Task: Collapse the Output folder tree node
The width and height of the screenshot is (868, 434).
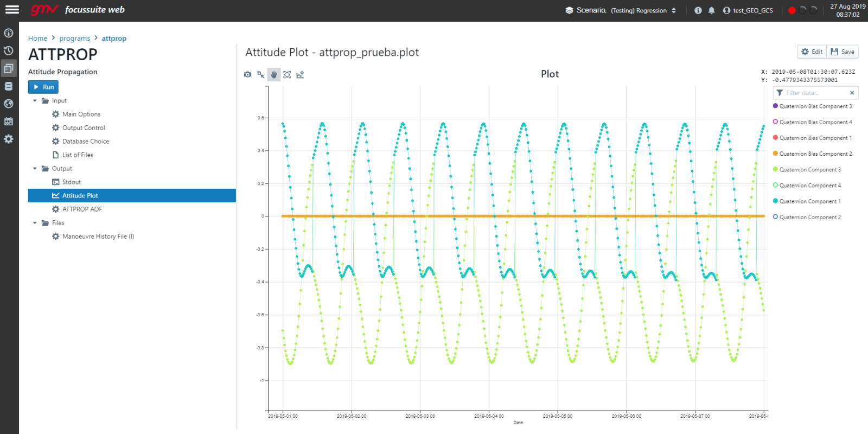Action: click(x=35, y=169)
